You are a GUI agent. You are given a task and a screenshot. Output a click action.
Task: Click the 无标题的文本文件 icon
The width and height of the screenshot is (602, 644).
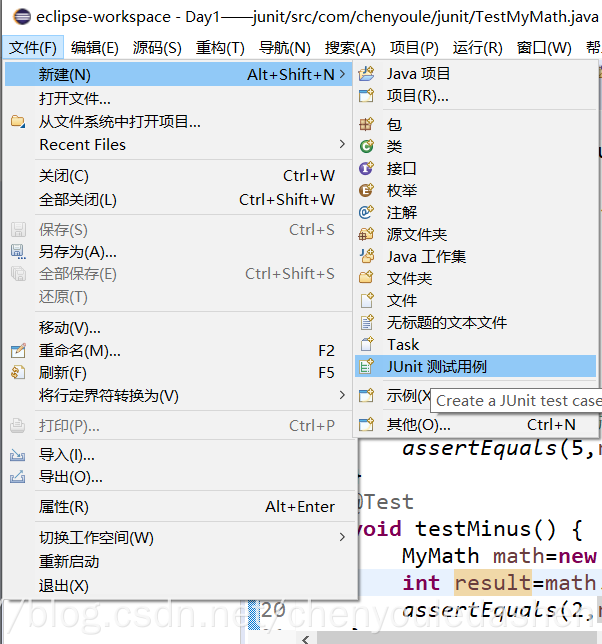click(x=366, y=322)
